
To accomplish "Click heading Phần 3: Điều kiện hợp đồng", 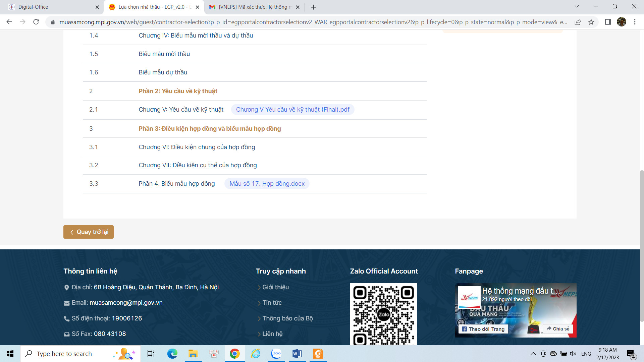I will (210, 129).
